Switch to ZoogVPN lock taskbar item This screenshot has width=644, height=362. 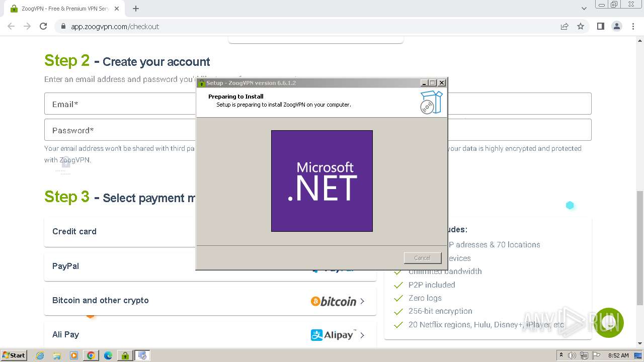click(x=125, y=355)
